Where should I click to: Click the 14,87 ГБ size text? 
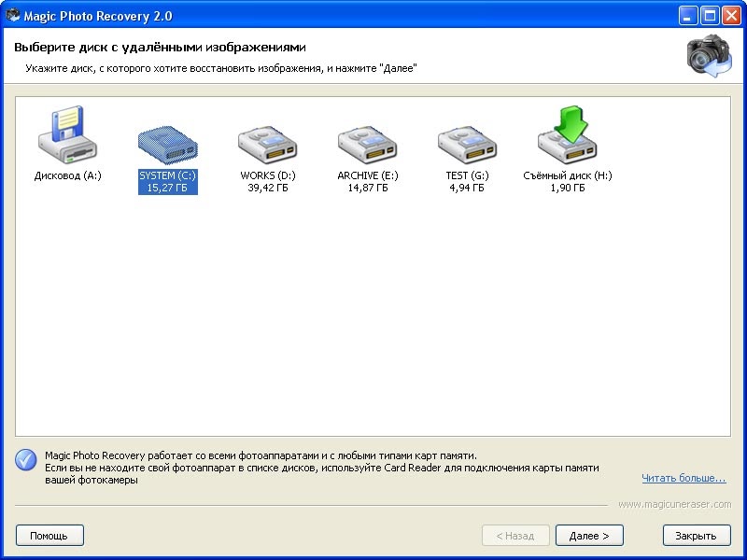click(368, 188)
